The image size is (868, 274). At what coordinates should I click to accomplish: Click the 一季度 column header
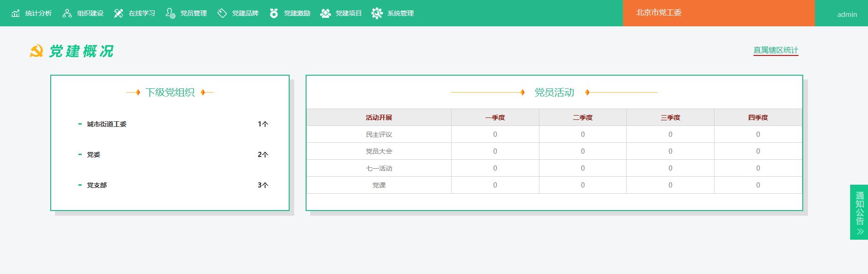(495, 117)
